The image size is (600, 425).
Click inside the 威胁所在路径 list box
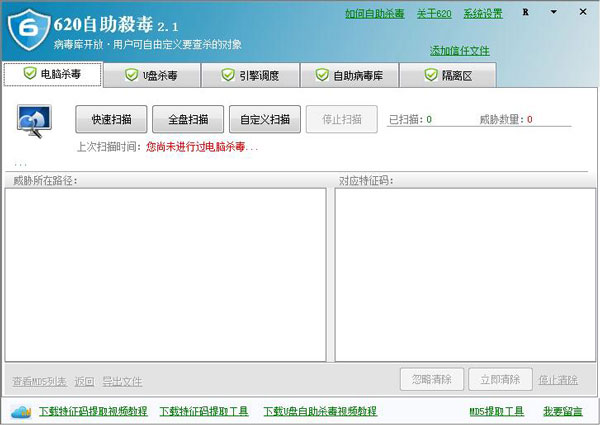[x=165, y=275]
